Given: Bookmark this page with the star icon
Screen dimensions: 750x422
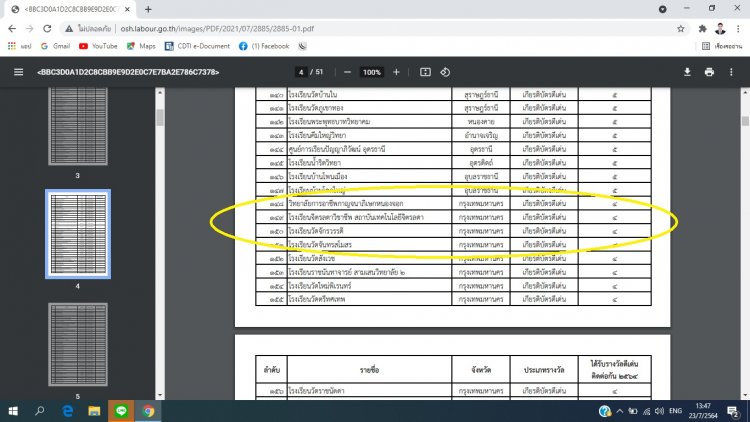Looking at the screenshot, I should [x=681, y=29].
